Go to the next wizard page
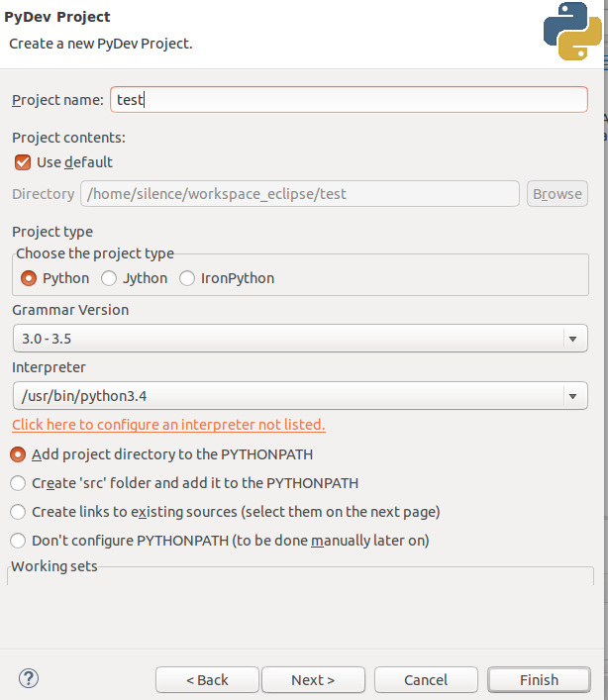 point(313,680)
